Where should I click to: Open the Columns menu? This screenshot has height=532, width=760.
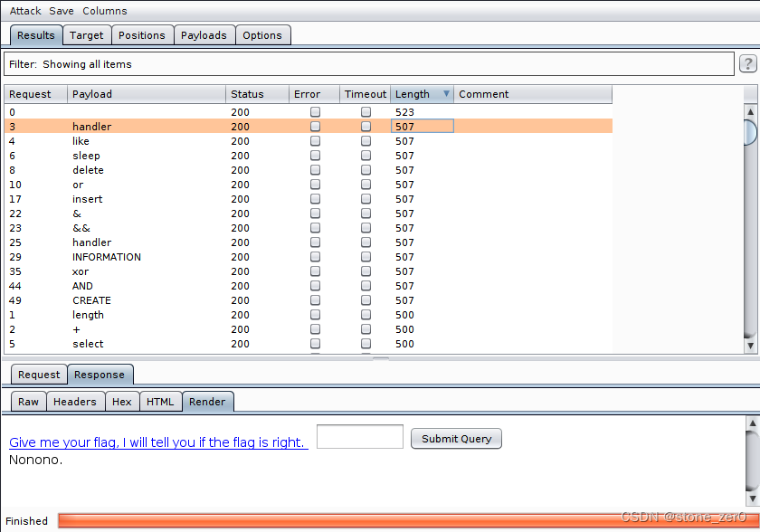pos(103,11)
